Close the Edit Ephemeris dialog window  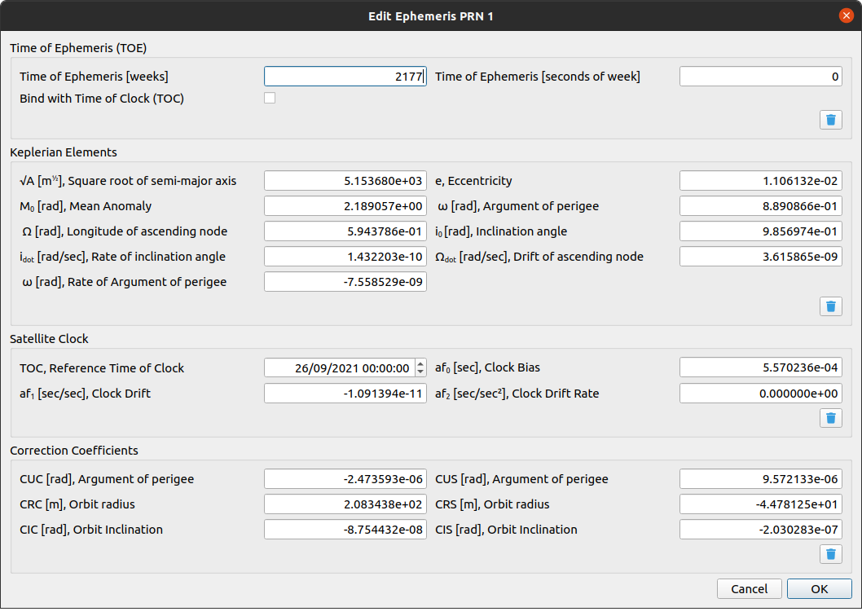coord(845,15)
